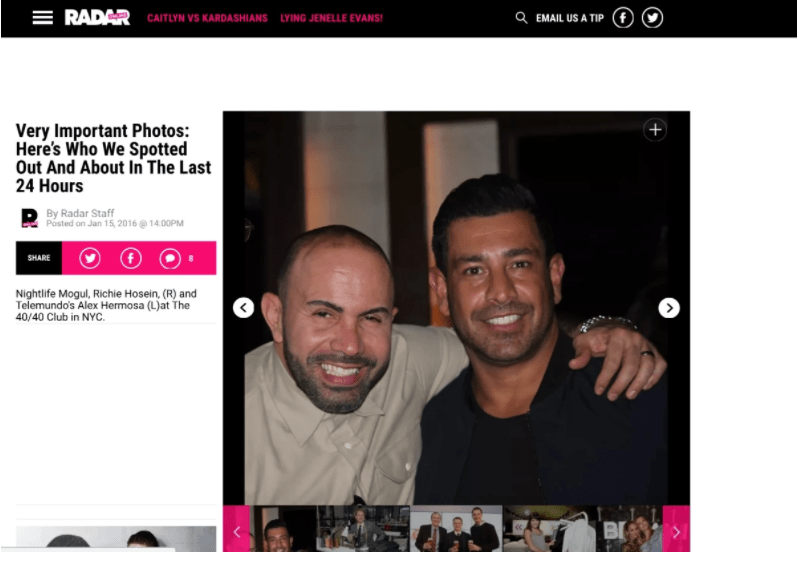The width and height of the screenshot is (799, 564).
Task: Select thumbnail of man at bar
Action: click(x=363, y=529)
